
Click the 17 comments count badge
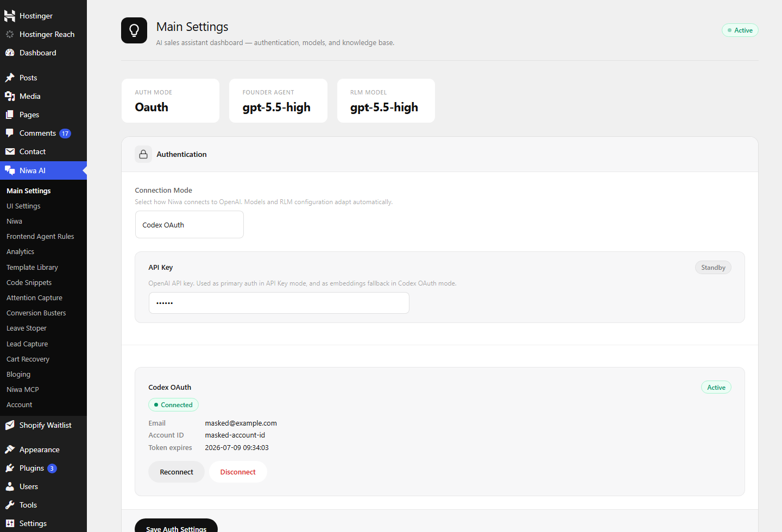(x=65, y=134)
